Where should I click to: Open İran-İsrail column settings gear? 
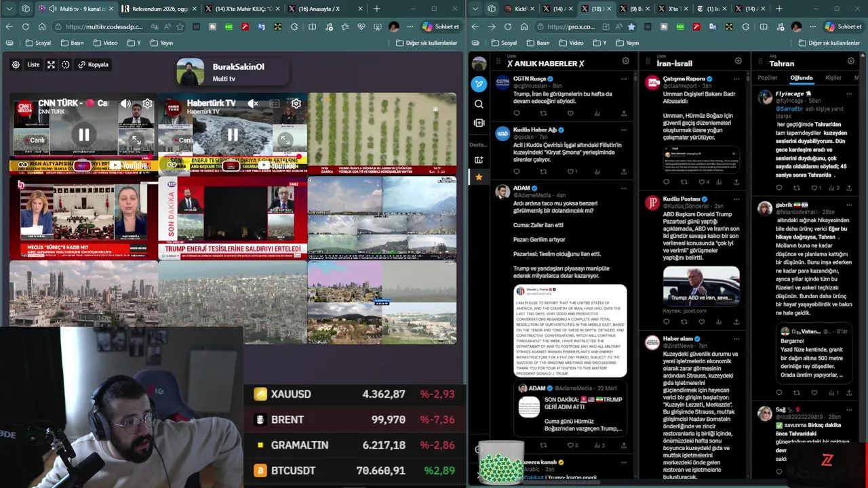[738, 61]
